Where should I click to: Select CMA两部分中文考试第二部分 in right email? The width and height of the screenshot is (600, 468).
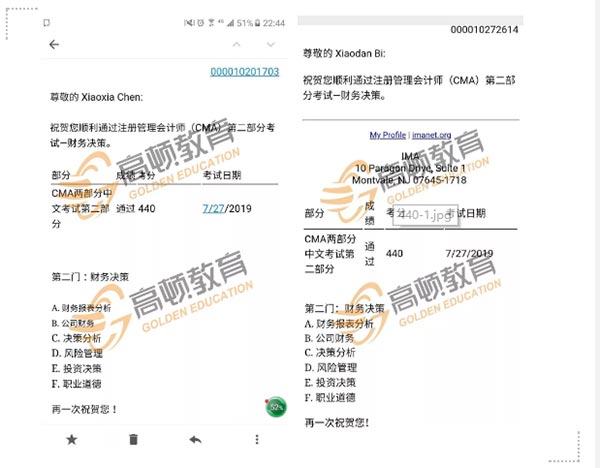tap(330, 254)
